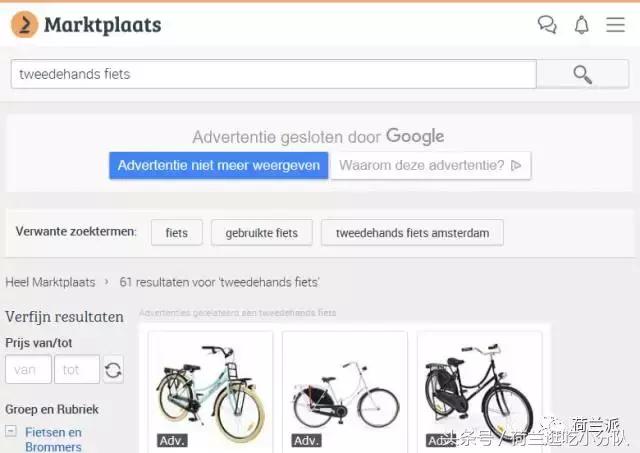
Task: Click the Marktplaats logo icon
Action: point(24,25)
